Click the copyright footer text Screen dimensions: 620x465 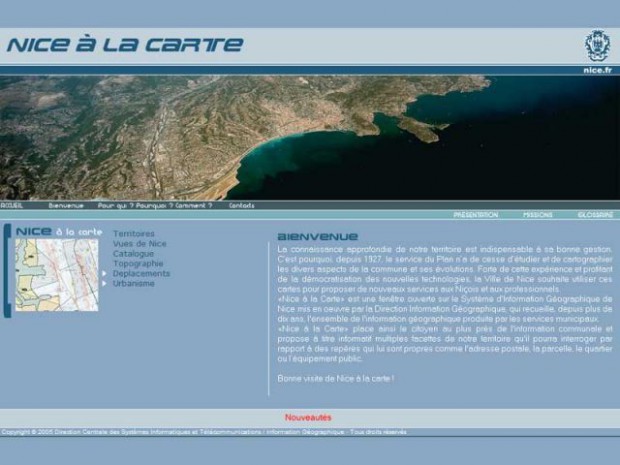pos(204,432)
